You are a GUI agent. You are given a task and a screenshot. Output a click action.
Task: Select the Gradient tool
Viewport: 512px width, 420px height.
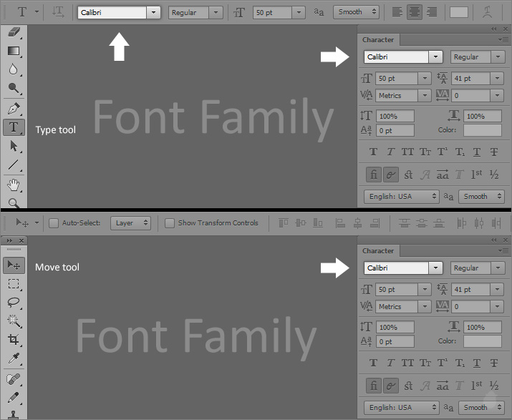[x=14, y=51]
